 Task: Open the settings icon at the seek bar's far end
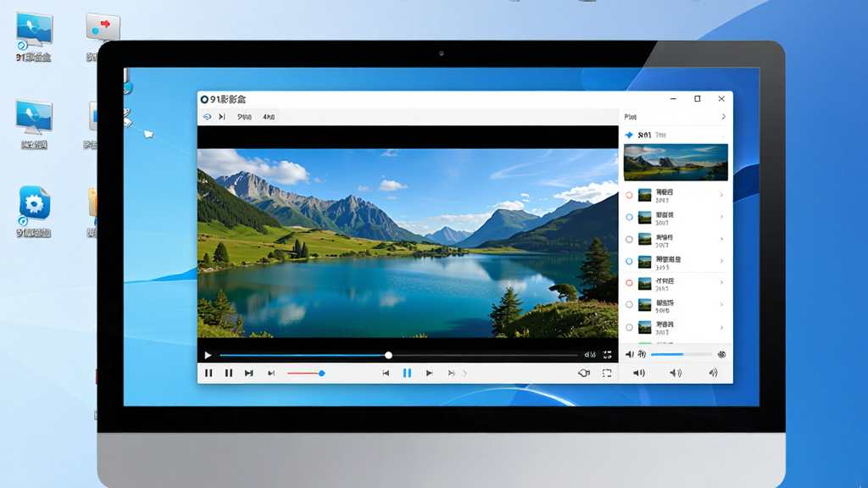tap(607, 355)
